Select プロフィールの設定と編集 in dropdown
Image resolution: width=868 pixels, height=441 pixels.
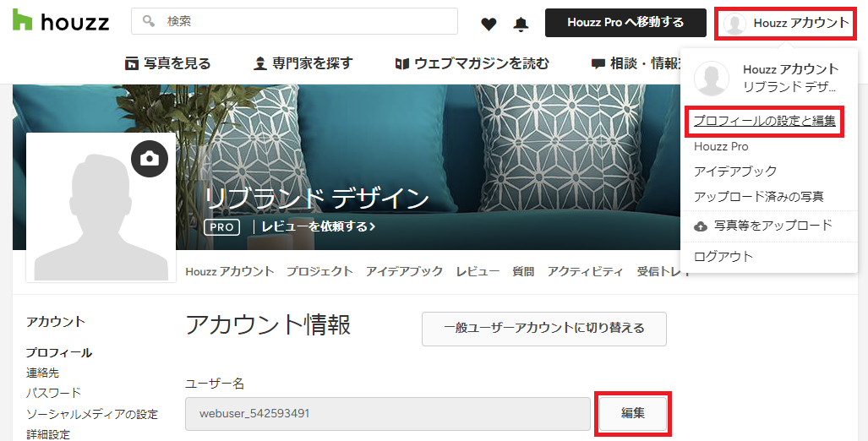(765, 121)
